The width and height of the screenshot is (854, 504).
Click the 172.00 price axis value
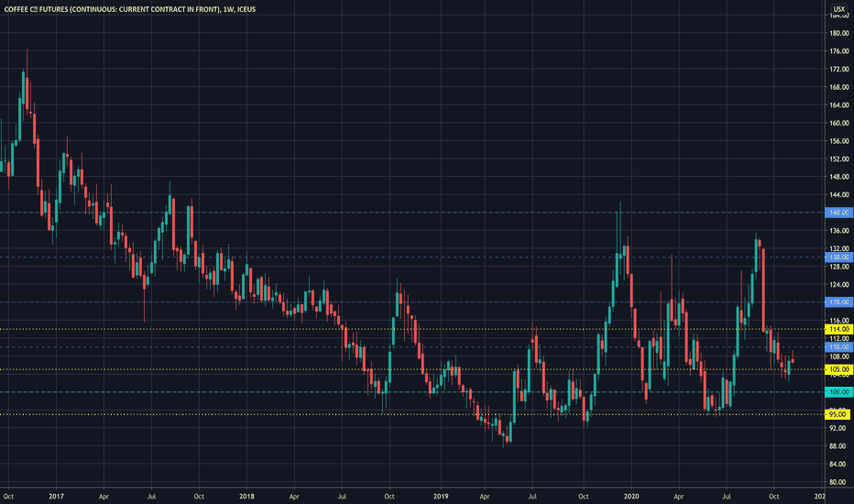pos(839,70)
